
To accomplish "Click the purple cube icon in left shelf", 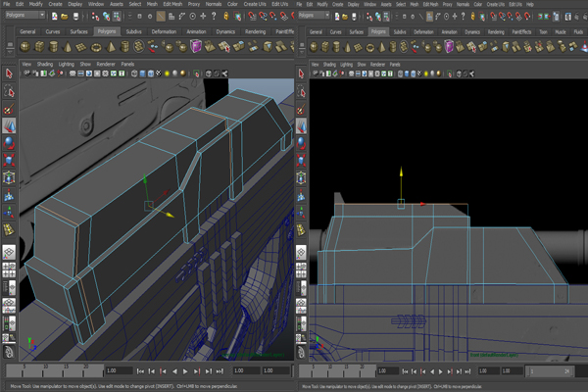I will [196, 47].
